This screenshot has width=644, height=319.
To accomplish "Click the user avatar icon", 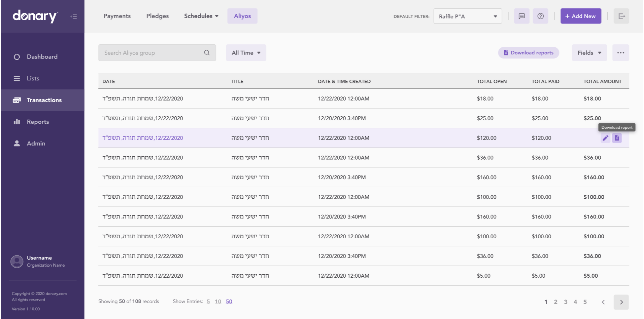I will point(17,261).
